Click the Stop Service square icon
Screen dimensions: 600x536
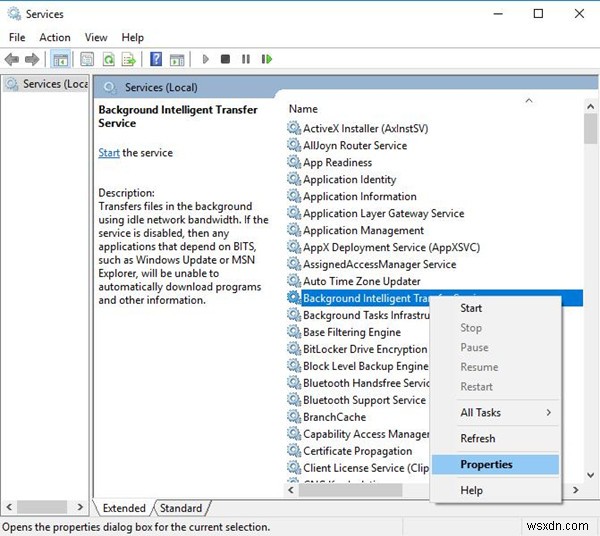click(225, 59)
